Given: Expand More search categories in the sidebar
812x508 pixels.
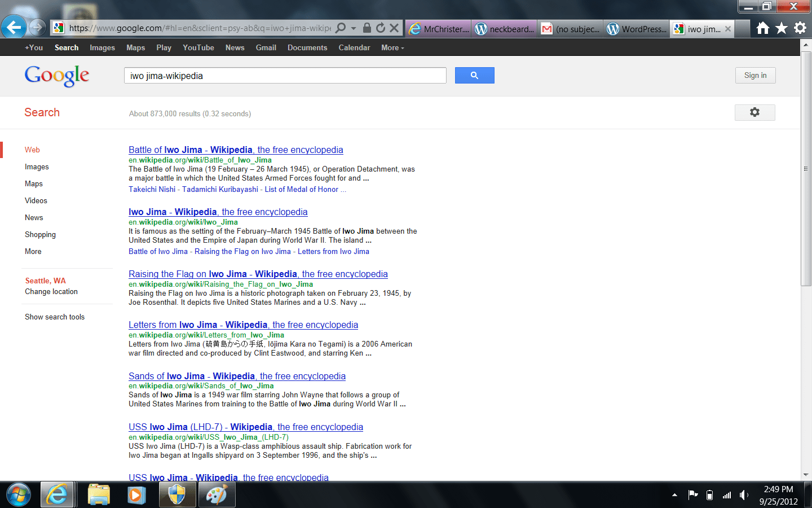Looking at the screenshot, I should click(x=33, y=251).
